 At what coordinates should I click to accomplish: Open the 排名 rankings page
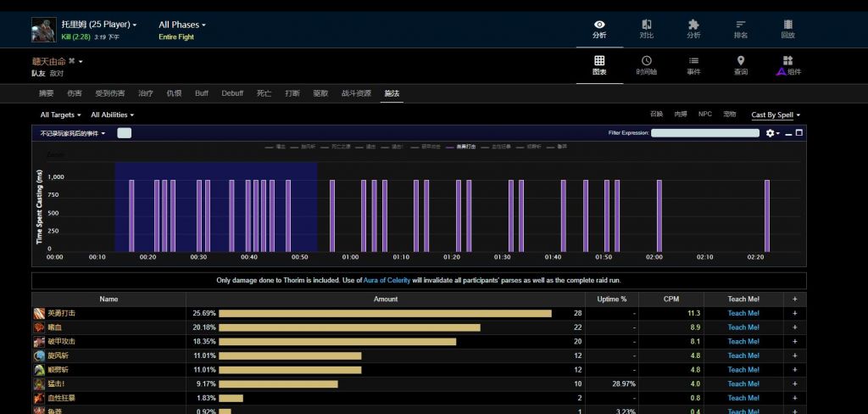tap(741, 29)
